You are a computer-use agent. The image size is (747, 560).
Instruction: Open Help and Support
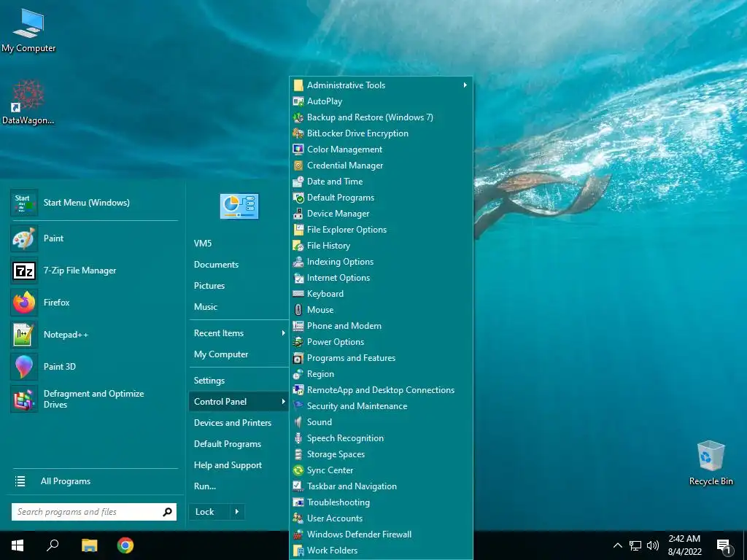239,465
